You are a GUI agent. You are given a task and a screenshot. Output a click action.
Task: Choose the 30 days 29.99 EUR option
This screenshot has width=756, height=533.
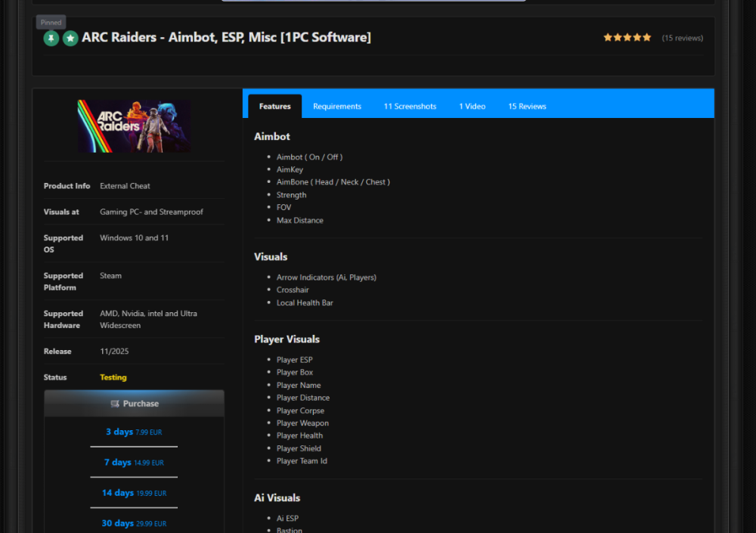tap(134, 523)
